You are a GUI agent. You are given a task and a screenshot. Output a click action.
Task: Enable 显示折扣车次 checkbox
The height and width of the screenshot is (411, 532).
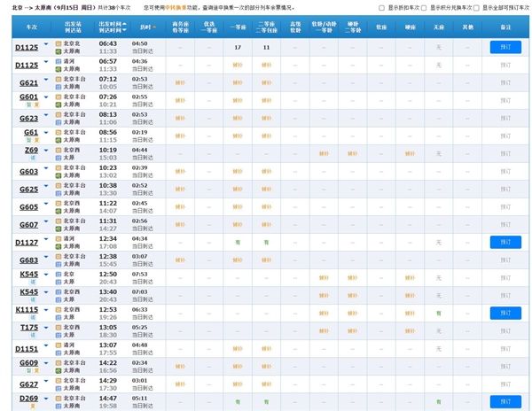coord(382,8)
